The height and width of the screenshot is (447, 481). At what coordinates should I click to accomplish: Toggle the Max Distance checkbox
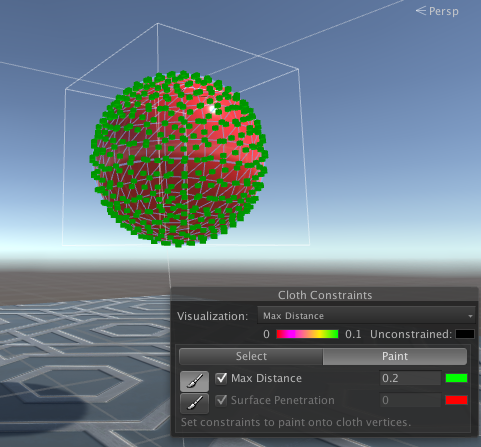tap(221, 378)
